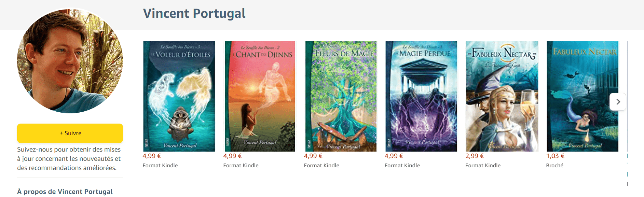Open Le Chant des Djinns book cover

pyautogui.click(x=260, y=96)
